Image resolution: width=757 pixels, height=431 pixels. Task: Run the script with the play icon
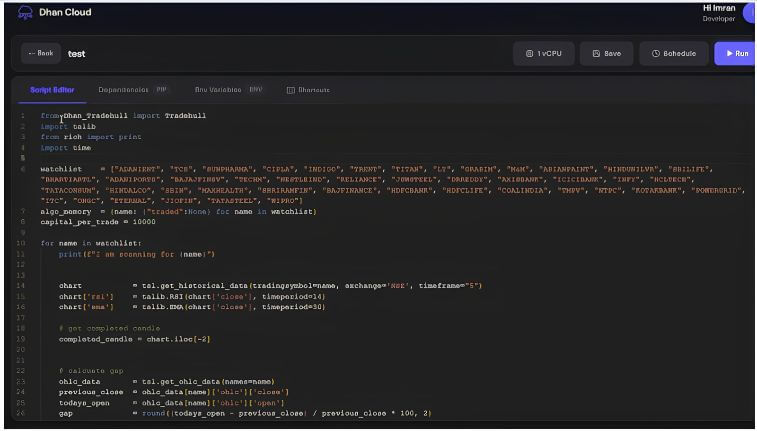click(729, 54)
